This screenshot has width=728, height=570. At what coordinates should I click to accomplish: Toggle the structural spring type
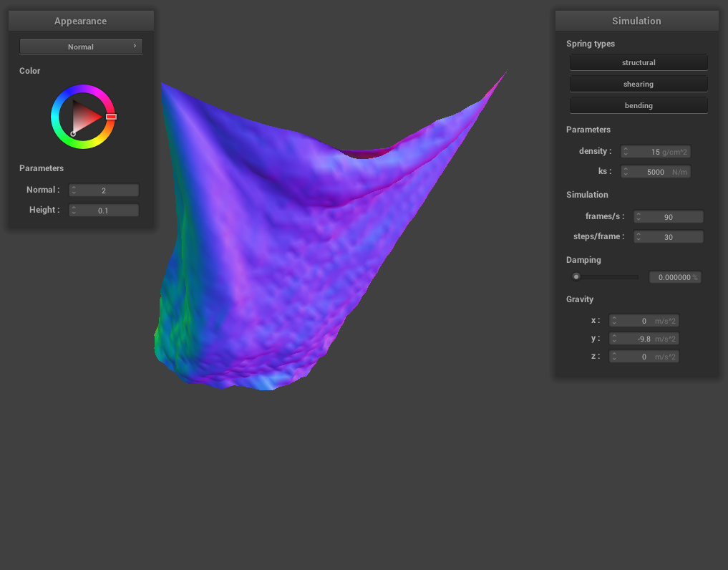point(639,63)
